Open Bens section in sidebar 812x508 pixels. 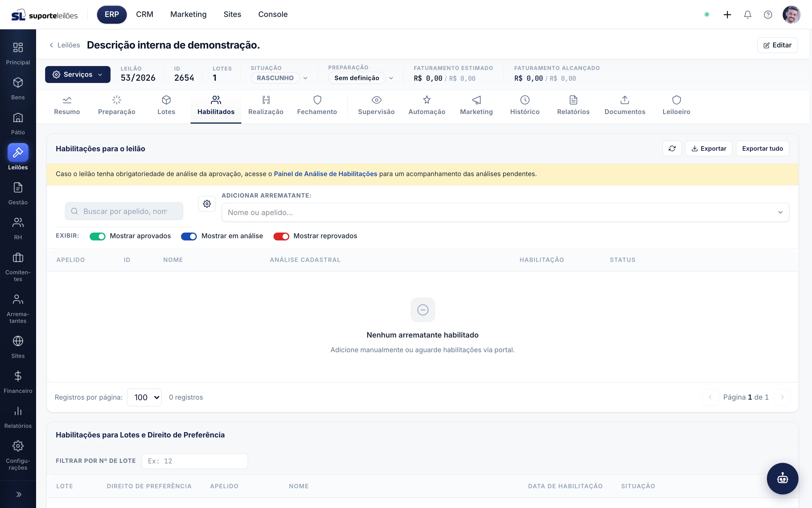tap(18, 89)
